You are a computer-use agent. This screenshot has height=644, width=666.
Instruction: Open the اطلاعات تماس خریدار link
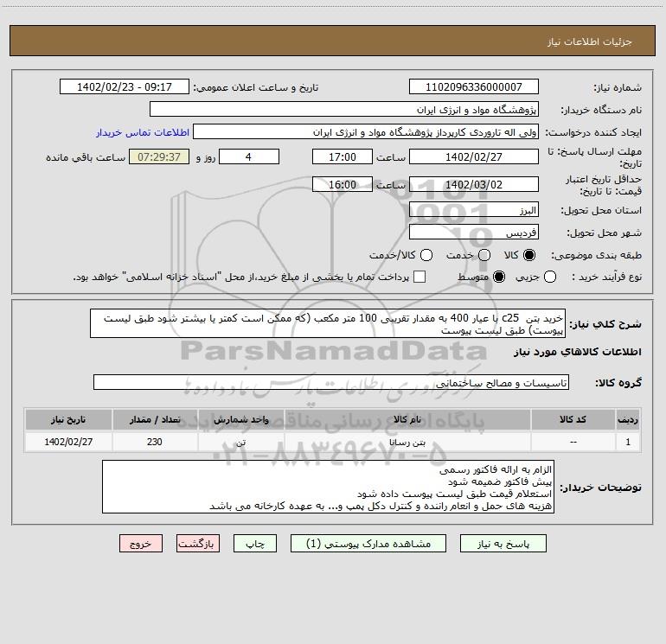point(143,132)
